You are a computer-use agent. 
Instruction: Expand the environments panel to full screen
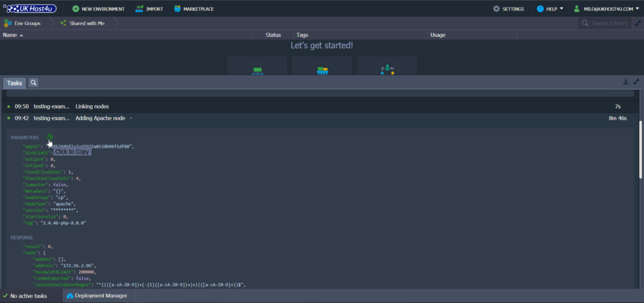coord(638,23)
